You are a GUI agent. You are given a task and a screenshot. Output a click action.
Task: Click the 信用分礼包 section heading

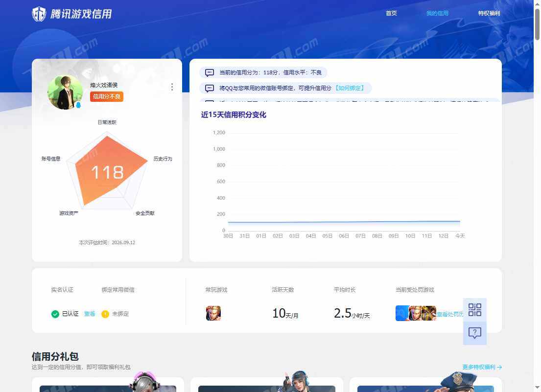tap(55, 356)
